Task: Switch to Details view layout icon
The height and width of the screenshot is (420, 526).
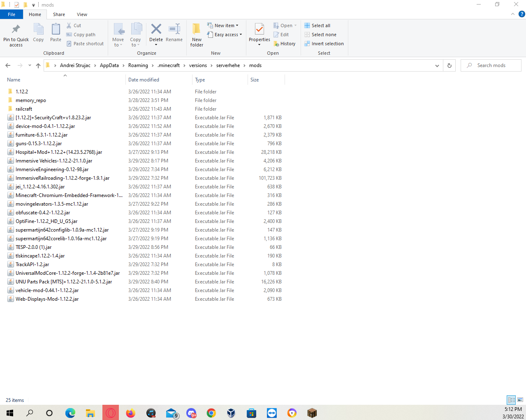Action: tap(511, 399)
